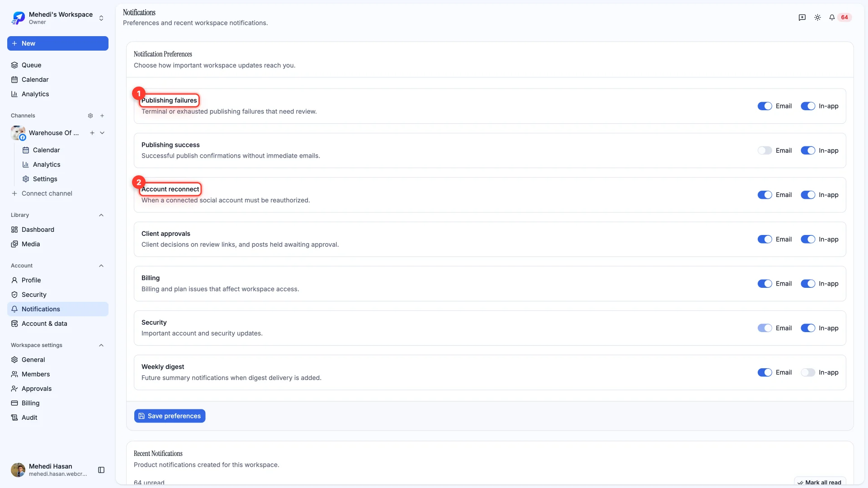Click plus icon next to Warehouse Of channel
Screen dimensions: 868x488
92,133
